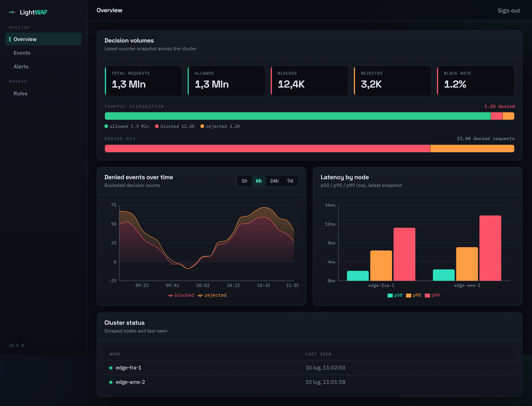
Task: Click the Block Rate 1.2% card
Action: pyautogui.click(x=476, y=81)
